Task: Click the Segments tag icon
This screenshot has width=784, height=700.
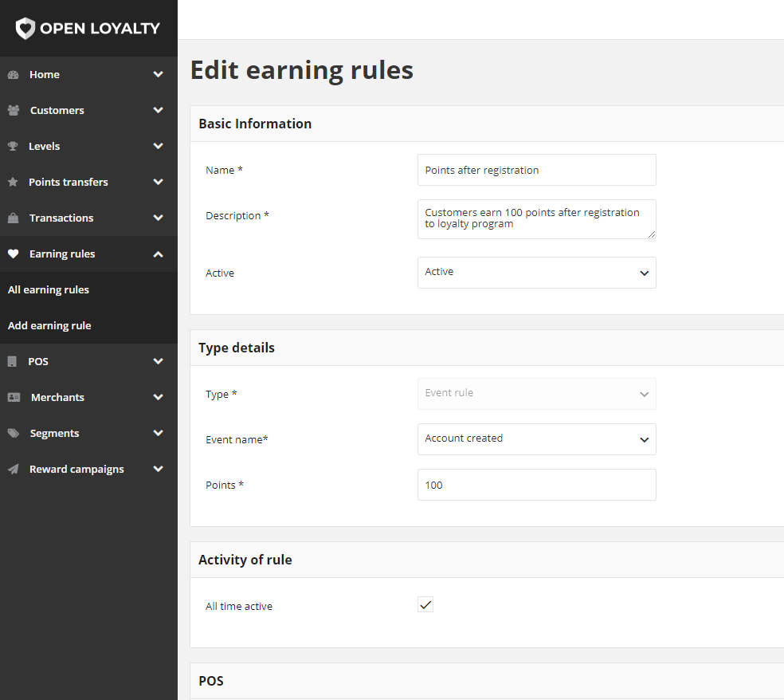Action: (x=14, y=433)
